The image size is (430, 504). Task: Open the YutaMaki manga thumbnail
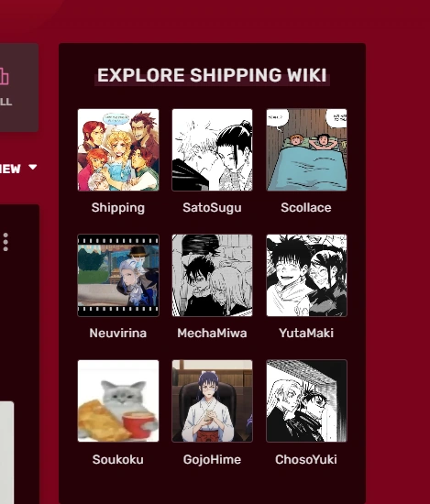306,276
